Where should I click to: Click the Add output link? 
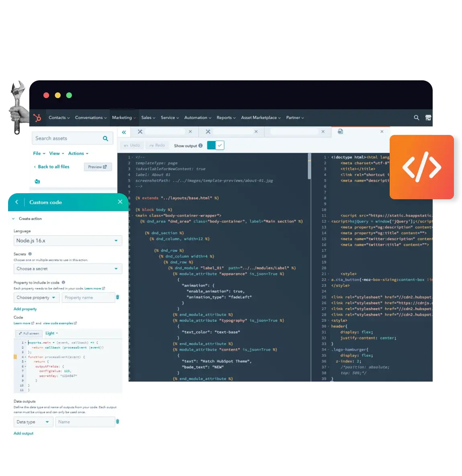(x=23, y=433)
